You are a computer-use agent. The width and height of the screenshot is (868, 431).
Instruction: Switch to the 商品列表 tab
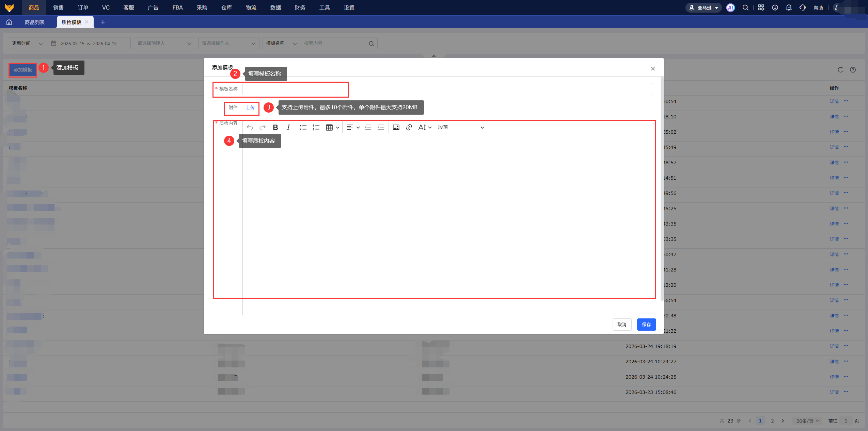tap(34, 22)
